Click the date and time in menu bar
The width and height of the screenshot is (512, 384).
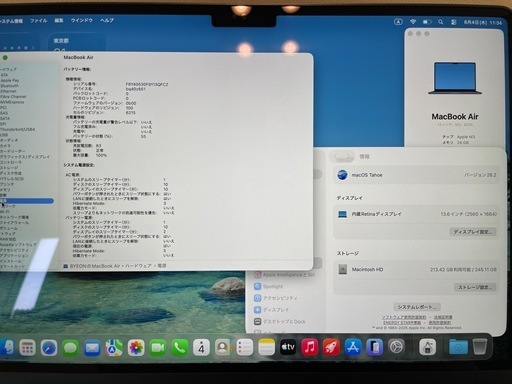(x=483, y=22)
